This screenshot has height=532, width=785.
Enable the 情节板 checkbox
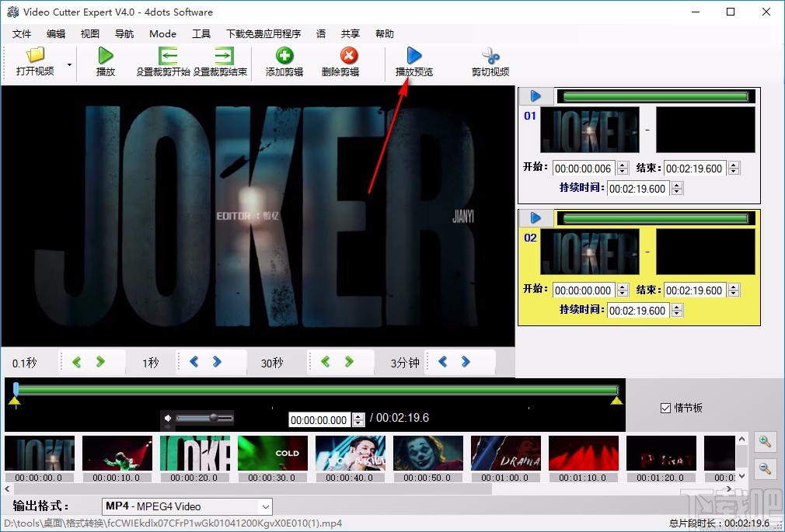(x=665, y=407)
